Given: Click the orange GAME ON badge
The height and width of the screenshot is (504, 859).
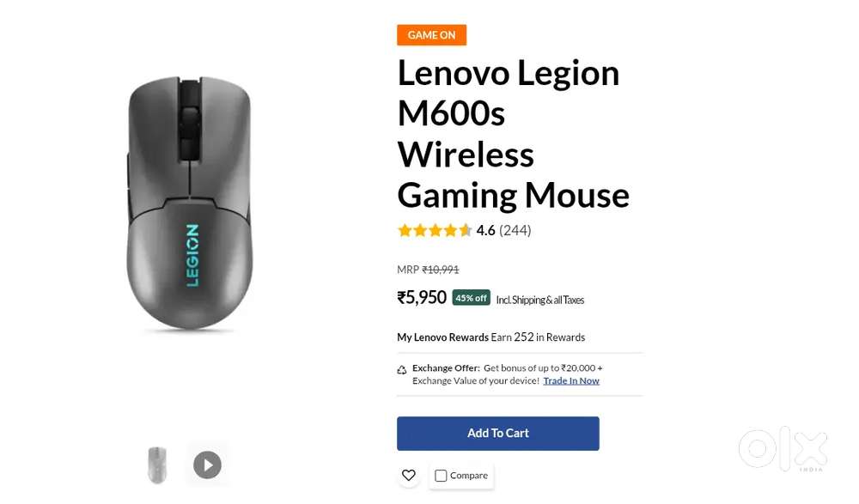Looking at the screenshot, I should click(x=431, y=34).
